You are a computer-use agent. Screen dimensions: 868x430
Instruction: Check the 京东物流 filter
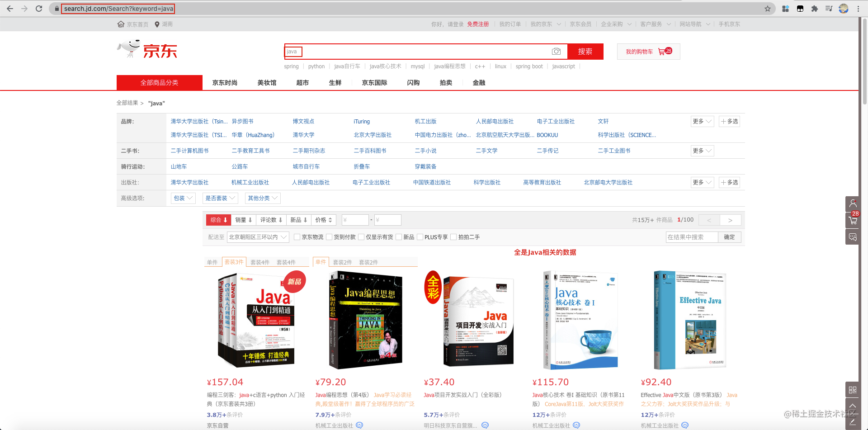coord(297,236)
